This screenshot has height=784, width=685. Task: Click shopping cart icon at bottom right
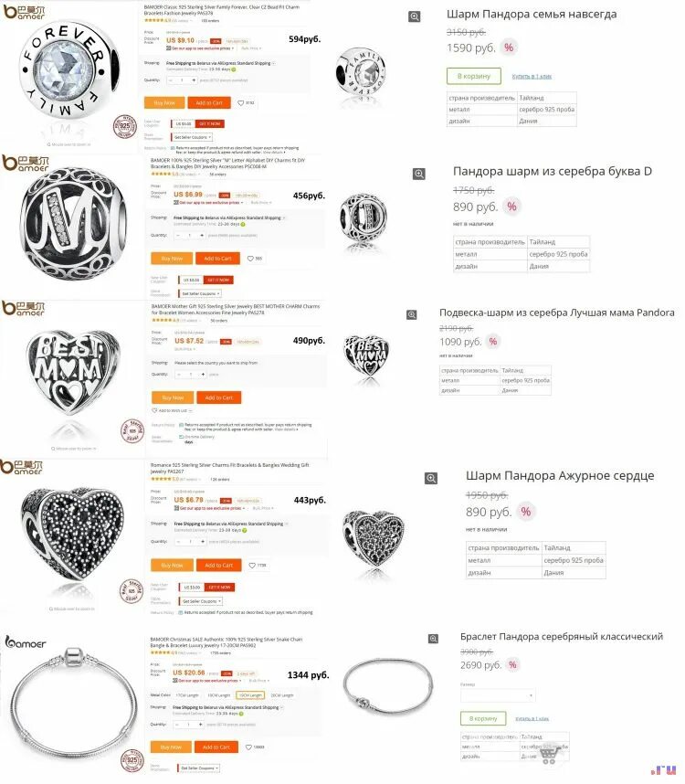click(548, 755)
